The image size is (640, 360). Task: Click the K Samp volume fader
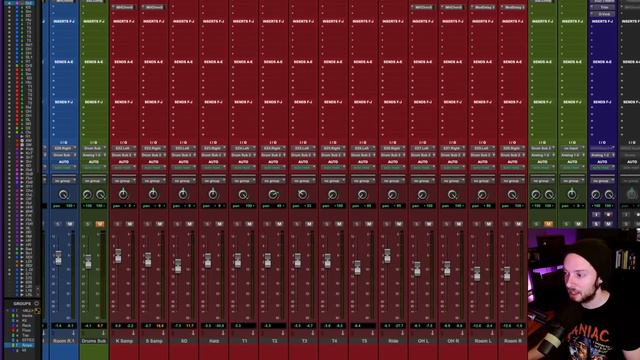click(x=118, y=256)
